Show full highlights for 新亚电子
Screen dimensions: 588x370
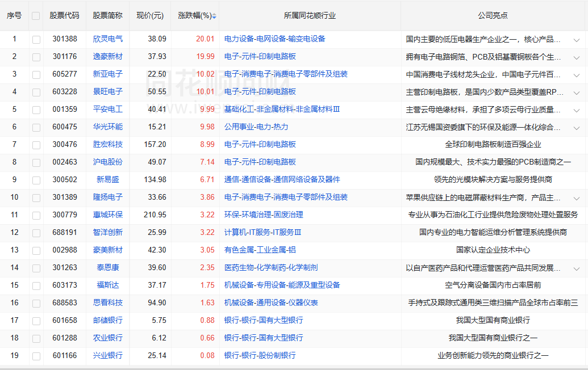pyautogui.click(x=577, y=75)
